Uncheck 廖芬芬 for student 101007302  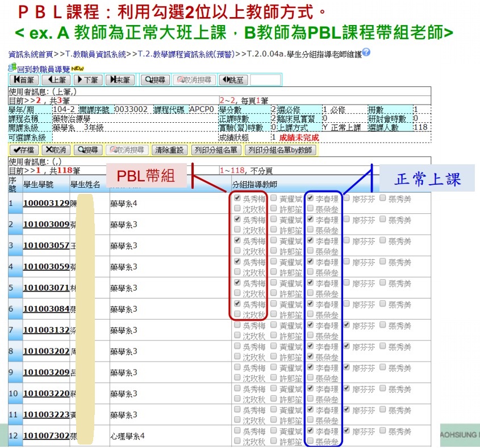(347, 430)
